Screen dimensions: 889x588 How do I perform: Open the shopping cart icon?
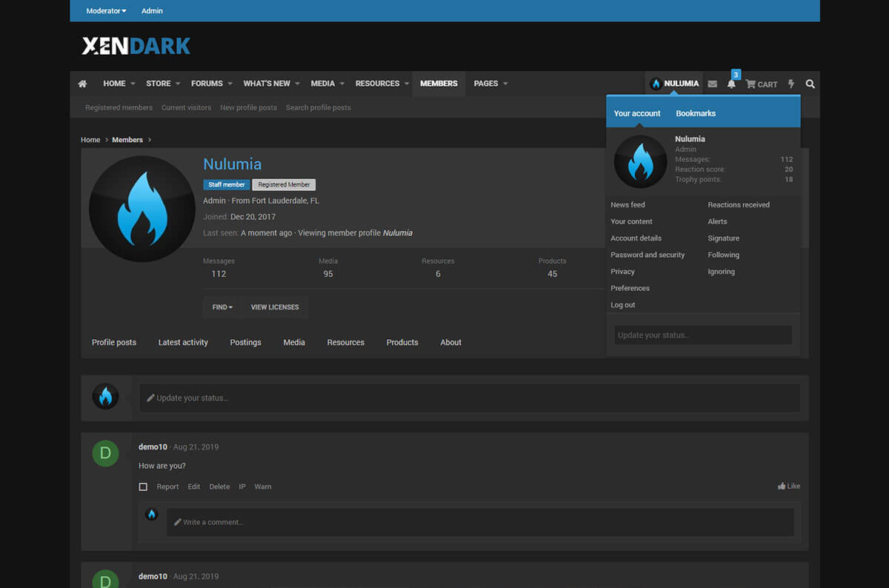(x=750, y=84)
